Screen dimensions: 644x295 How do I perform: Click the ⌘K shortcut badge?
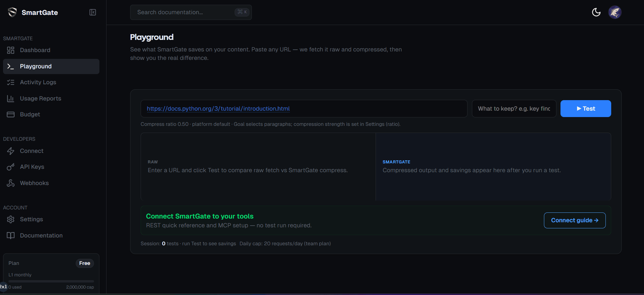[242, 12]
